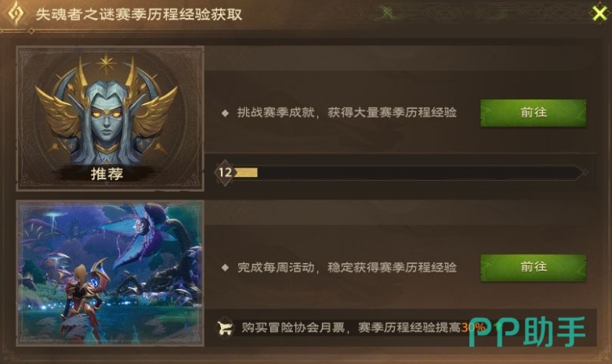The height and width of the screenshot is (364, 612).
Task: Click the empty track of the season progress bar
Action: tap(418, 172)
